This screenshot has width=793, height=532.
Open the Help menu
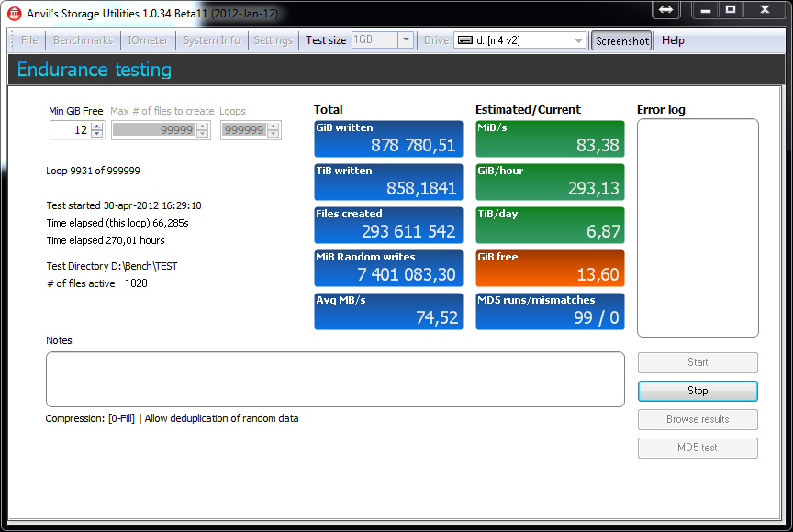pyautogui.click(x=673, y=40)
